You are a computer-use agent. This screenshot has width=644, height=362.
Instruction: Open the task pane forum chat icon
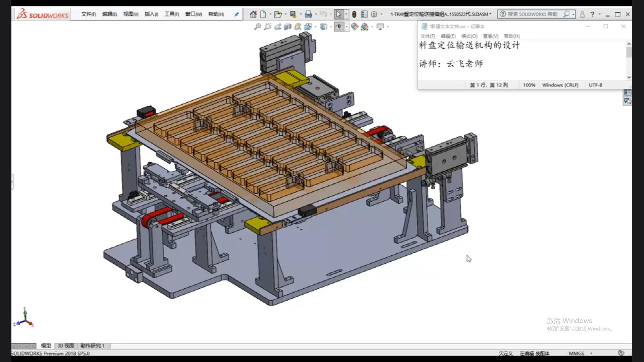[628, 101]
